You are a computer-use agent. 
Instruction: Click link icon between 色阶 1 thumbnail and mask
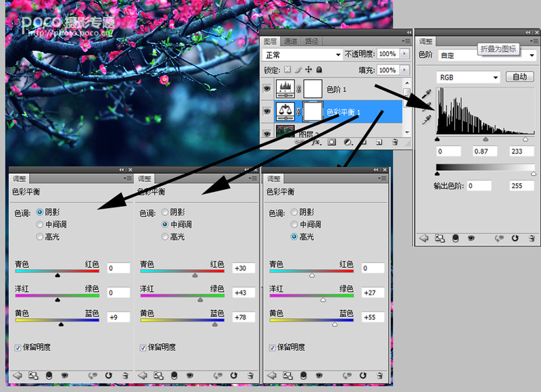[299, 89]
